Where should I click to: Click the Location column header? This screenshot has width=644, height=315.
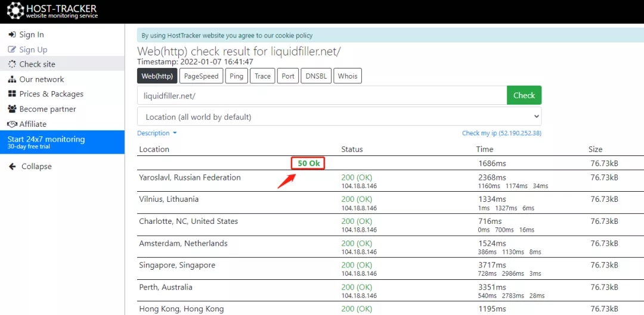point(154,149)
